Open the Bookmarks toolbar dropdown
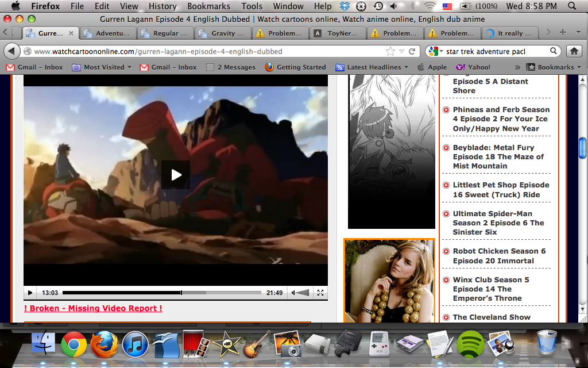 [554, 67]
